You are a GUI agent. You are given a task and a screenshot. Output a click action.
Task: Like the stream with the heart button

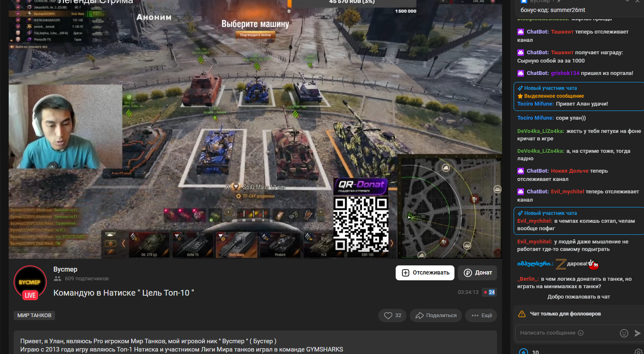pos(392,315)
